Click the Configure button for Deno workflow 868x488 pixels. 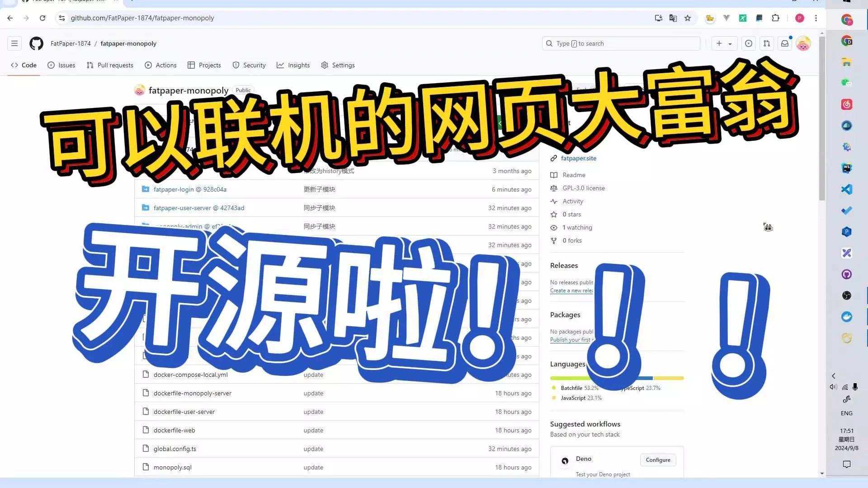click(658, 460)
